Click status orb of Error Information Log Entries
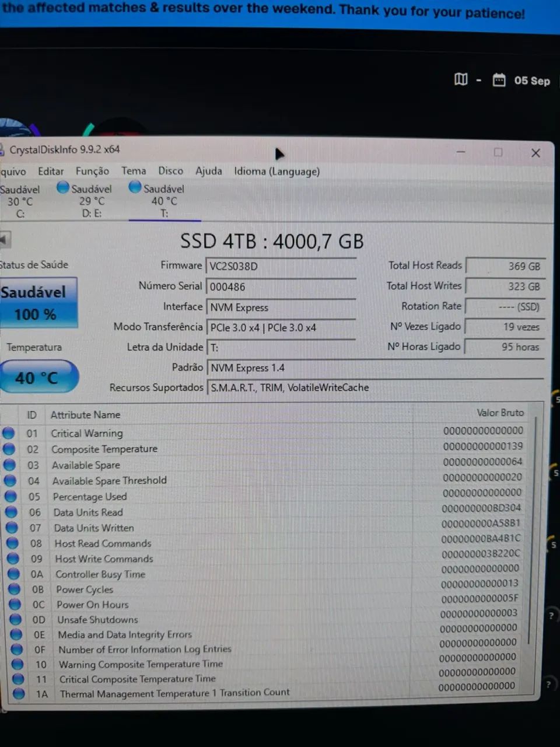 [17, 649]
